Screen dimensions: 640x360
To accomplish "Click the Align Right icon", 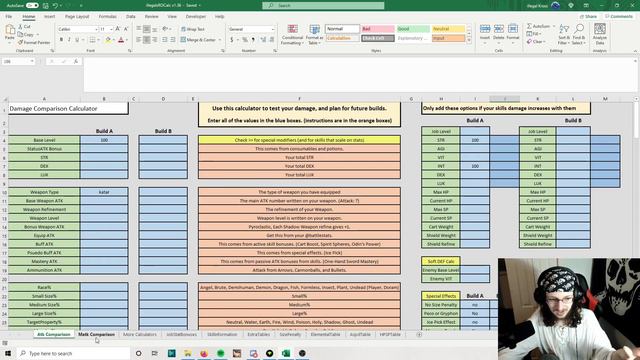I will [x=155, y=40].
